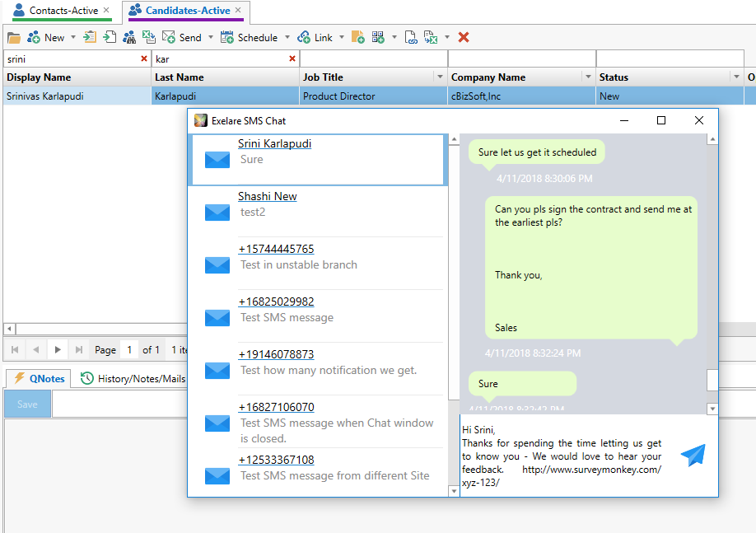The height and width of the screenshot is (533, 756).
Task: Send the SMS with paper plane icon
Action: point(693,455)
